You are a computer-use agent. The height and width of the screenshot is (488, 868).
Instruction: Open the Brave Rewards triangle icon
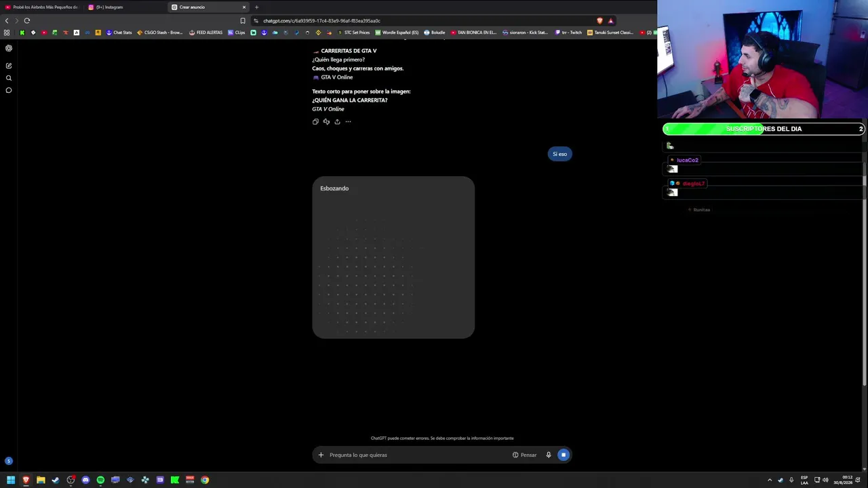tap(610, 20)
